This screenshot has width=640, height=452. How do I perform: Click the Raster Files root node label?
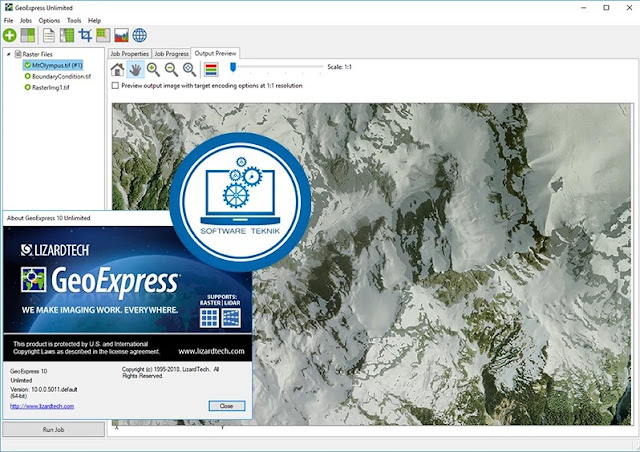38,54
